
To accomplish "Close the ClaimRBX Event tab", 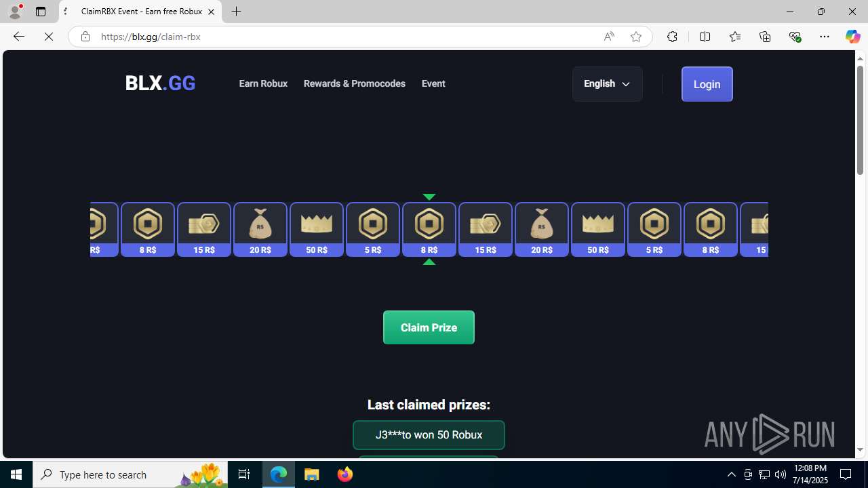I will [211, 12].
